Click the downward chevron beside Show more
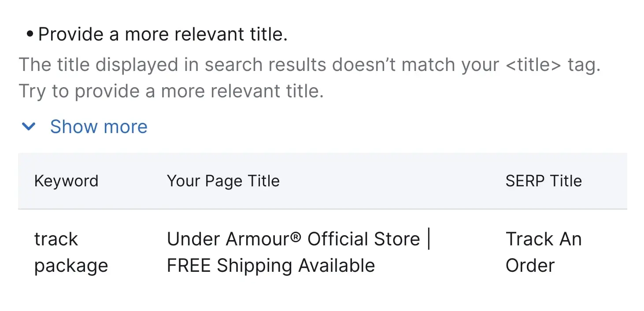The image size is (644, 311). pyautogui.click(x=28, y=127)
